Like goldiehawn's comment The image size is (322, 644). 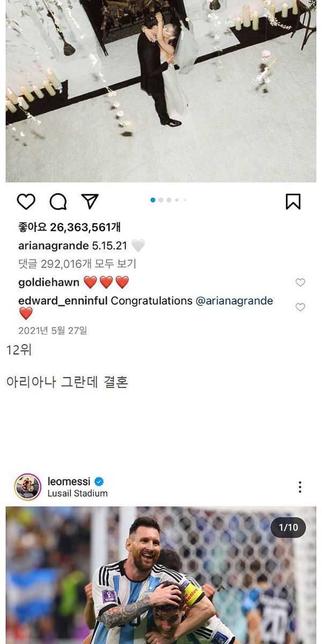[x=301, y=282]
